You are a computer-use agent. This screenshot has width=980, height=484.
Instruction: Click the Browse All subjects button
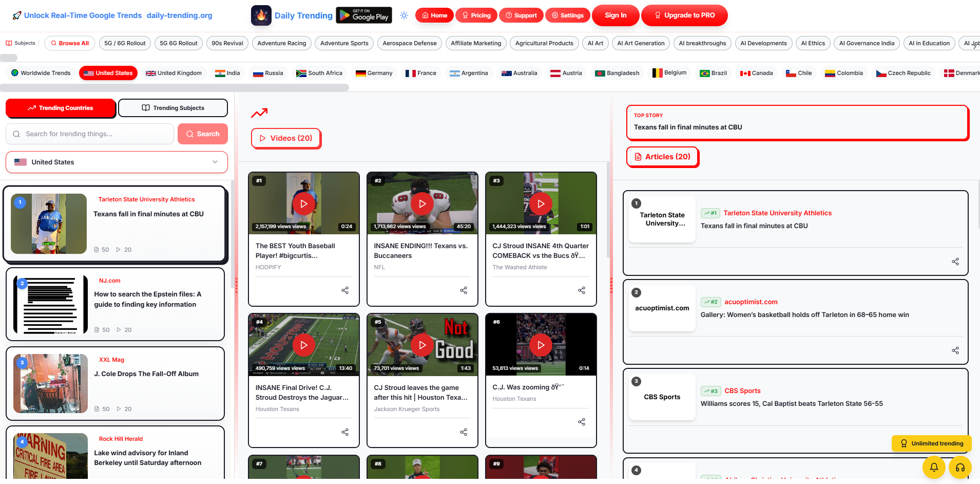pyautogui.click(x=69, y=43)
